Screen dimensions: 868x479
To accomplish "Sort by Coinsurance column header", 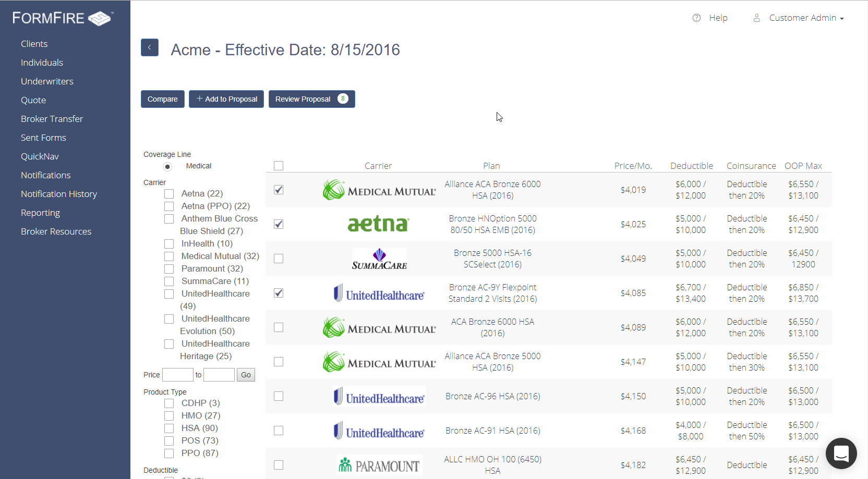I will (x=751, y=166).
